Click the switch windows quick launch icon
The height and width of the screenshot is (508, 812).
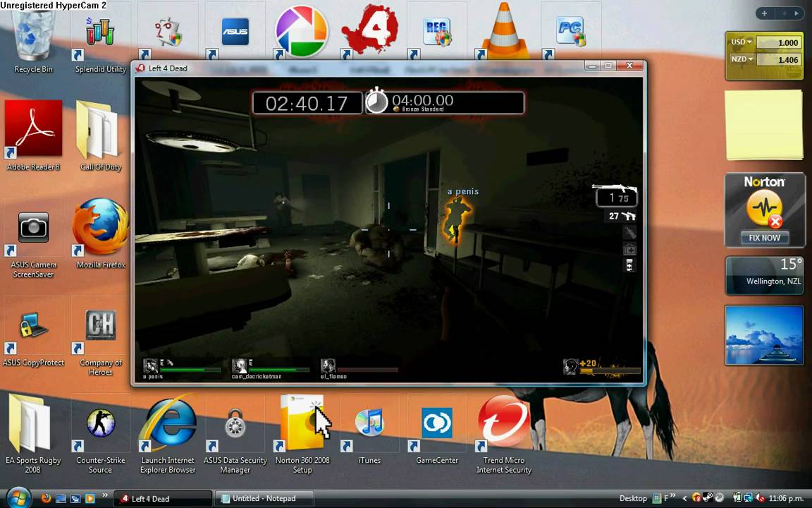[75, 499]
